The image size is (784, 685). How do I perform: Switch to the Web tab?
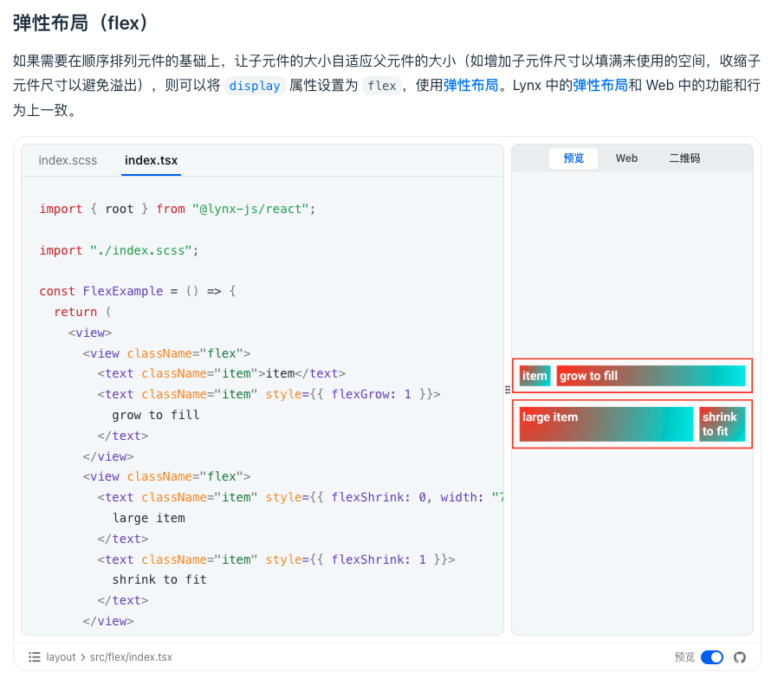click(x=626, y=158)
